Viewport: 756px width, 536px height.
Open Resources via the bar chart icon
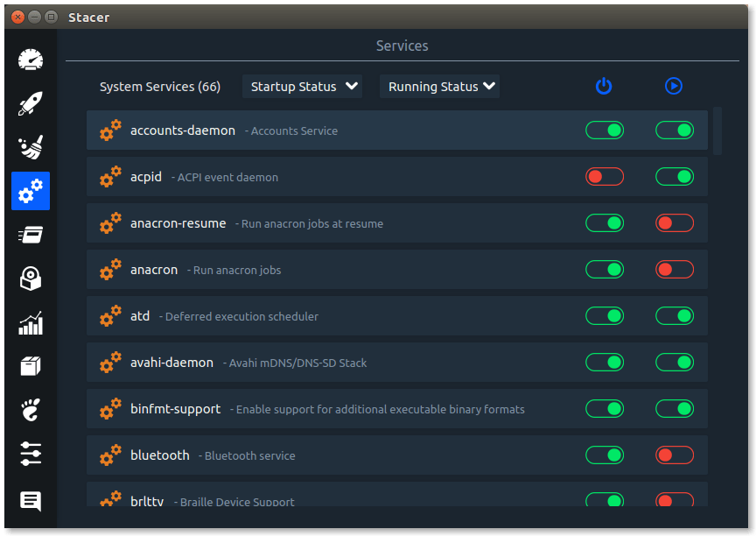(31, 323)
